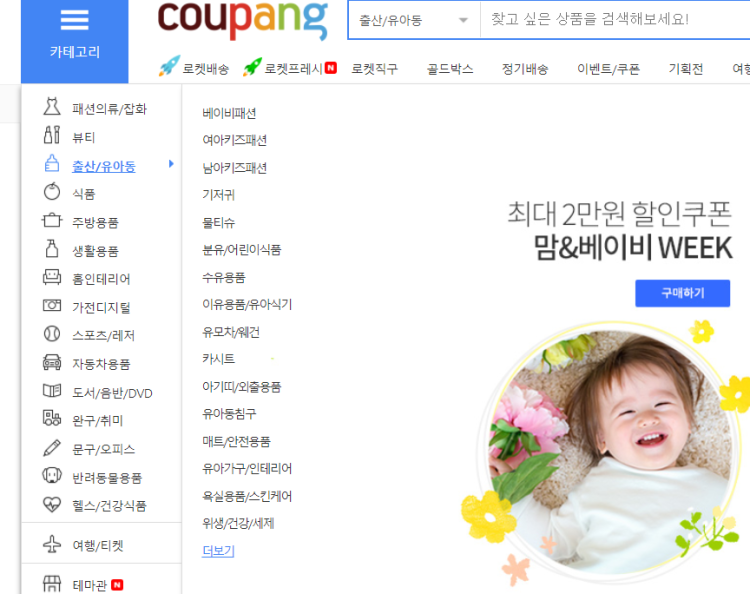Click the 로켓배송 rocket icon
Viewport: 750px width, 594px height.
169,66
